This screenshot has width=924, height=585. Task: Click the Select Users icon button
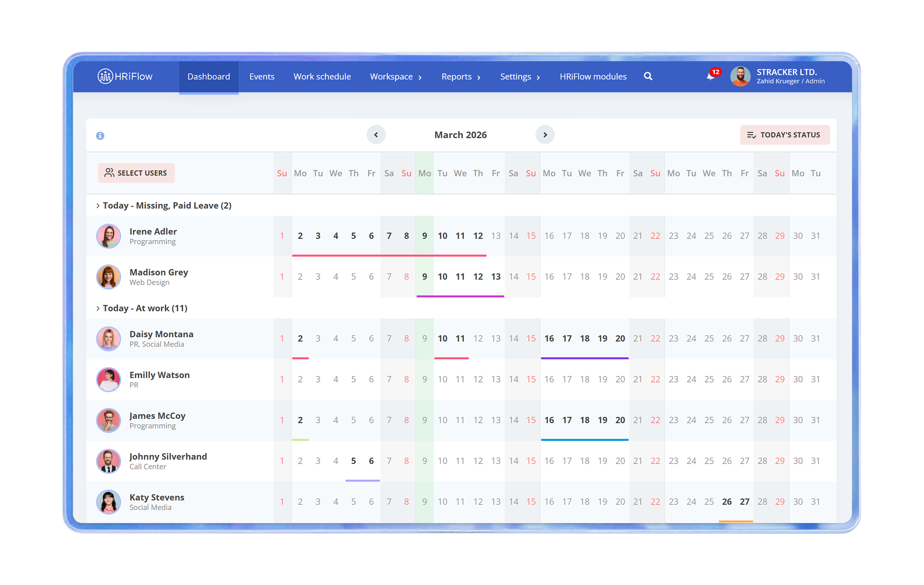coord(110,173)
